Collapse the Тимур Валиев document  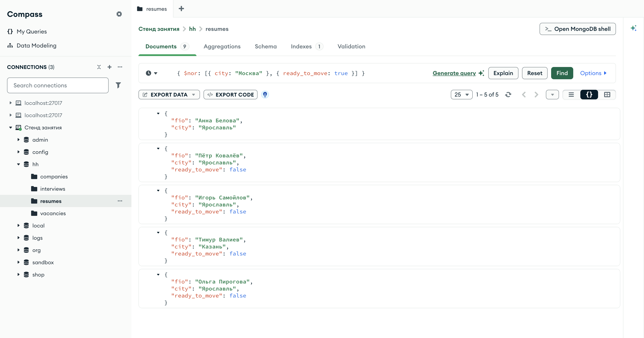[x=158, y=232]
